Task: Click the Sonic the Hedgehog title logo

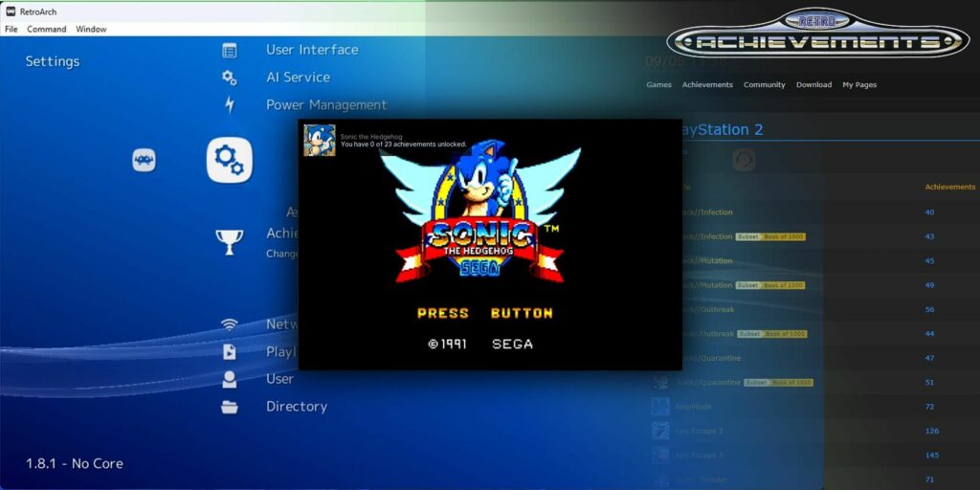Action: point(480,210)
